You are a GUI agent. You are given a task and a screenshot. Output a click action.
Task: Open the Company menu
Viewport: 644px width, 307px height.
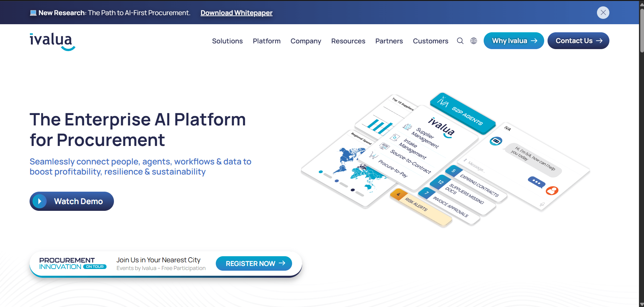point(306,41)
